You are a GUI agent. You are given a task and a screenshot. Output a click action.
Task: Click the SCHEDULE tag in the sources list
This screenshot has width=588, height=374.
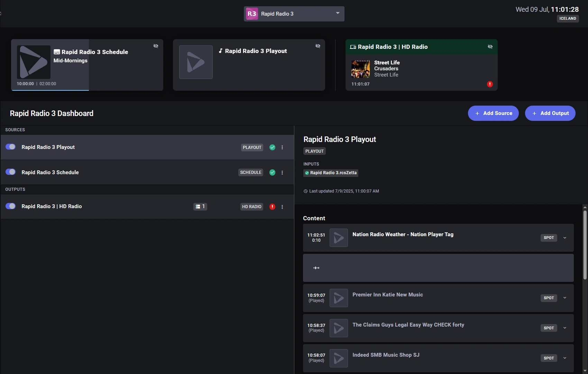pos(251,172)
